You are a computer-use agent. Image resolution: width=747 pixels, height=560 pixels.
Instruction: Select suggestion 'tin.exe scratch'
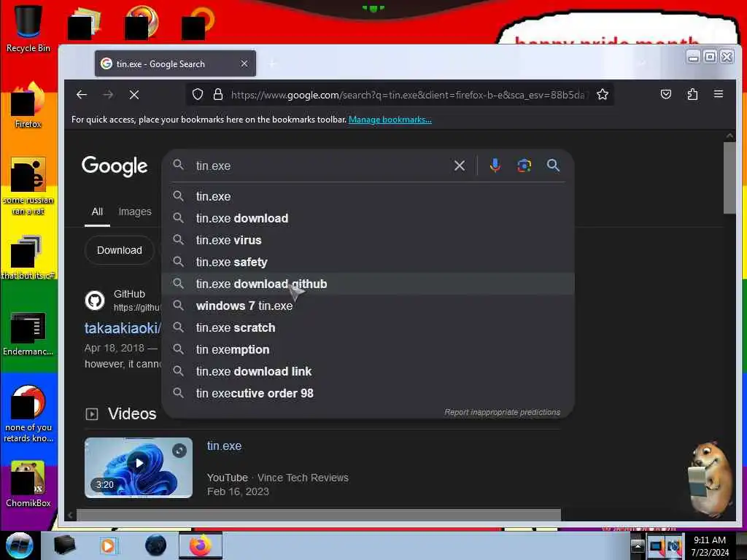tap(368, 327)
